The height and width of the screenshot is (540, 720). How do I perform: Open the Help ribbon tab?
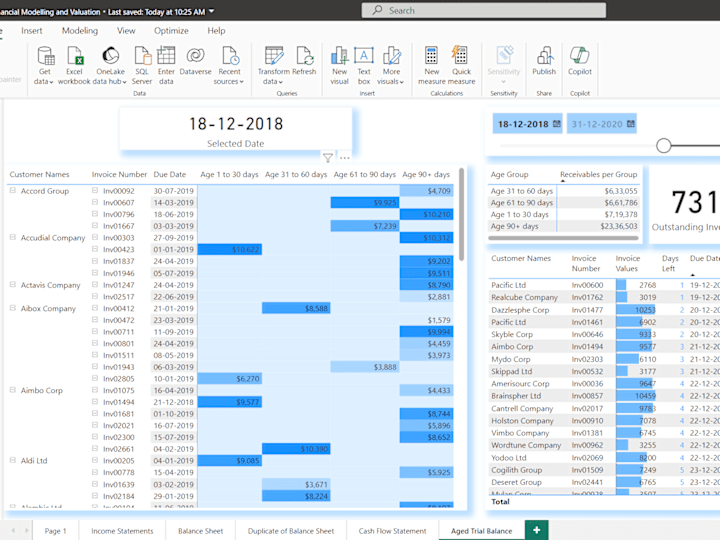[216, 31]
